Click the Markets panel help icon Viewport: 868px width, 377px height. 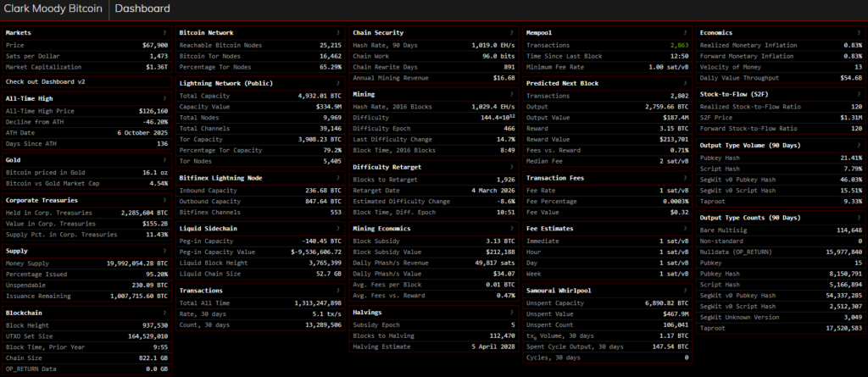coord(165,32)
